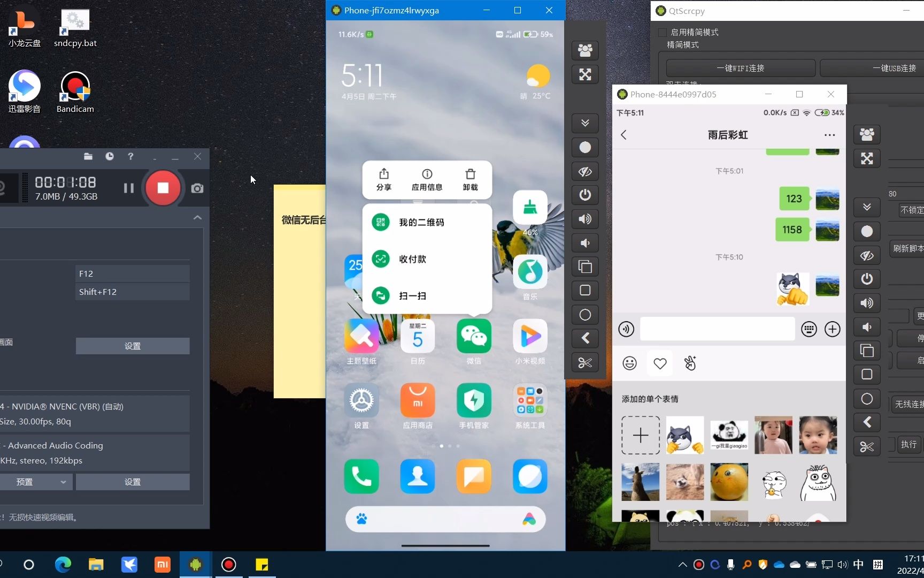Open Bandicam help question mark
This screenshot has width=924, height=578.
pyautogui.click(x=130, y=156)
